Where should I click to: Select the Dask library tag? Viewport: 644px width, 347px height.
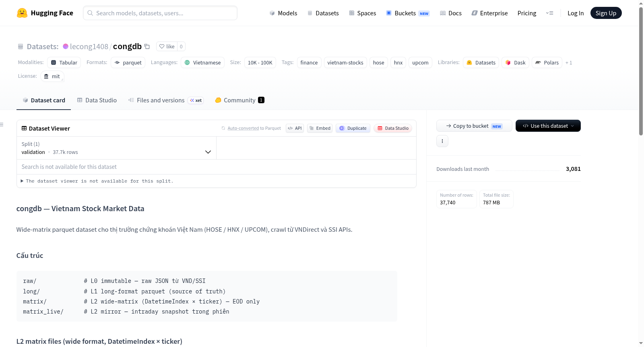[515, 62]
